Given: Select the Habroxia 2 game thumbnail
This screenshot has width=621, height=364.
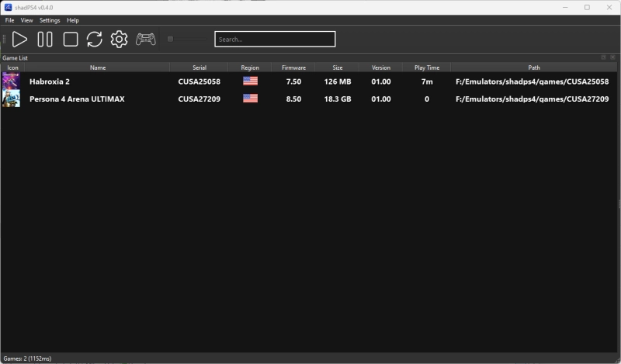Looking at the screenshot, I should pyautogui.click(x=11, y=81).
